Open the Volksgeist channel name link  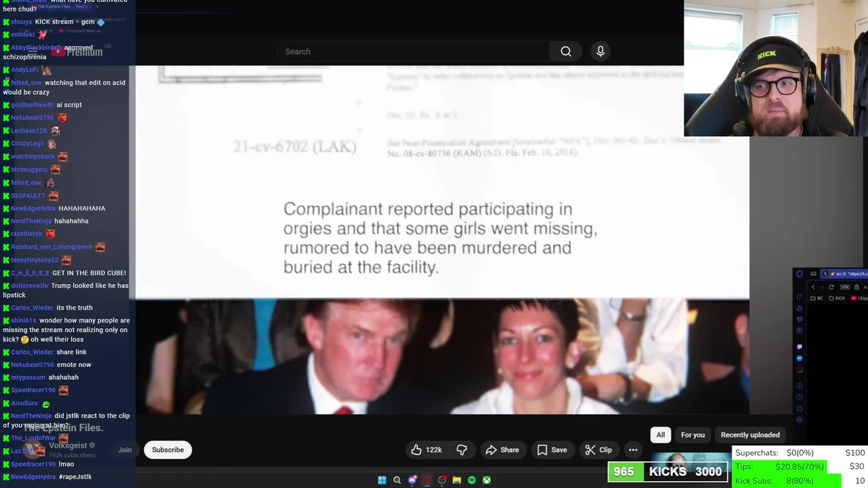click(68, 445)
